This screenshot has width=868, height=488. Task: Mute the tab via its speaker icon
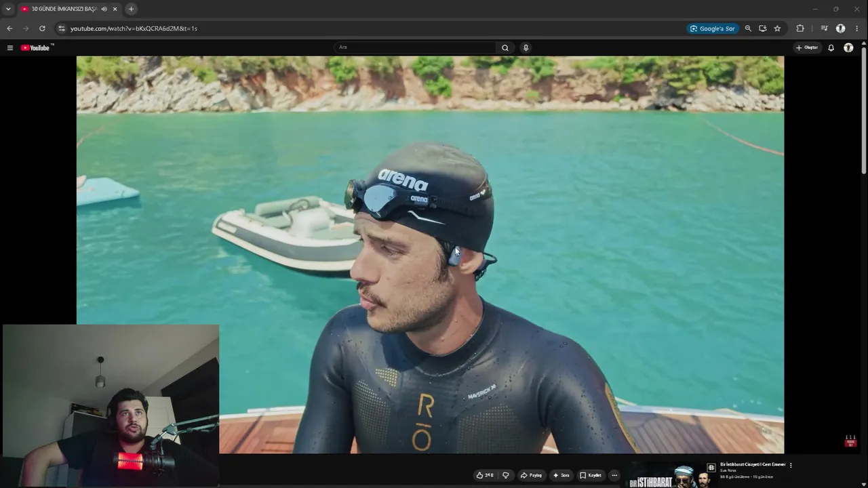tap(104, 9)
